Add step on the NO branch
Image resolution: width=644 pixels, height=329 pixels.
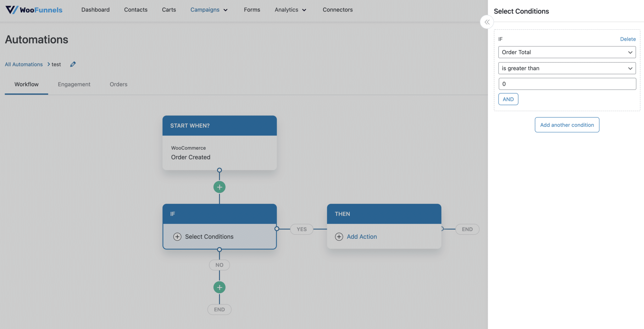tap(219, 287)
